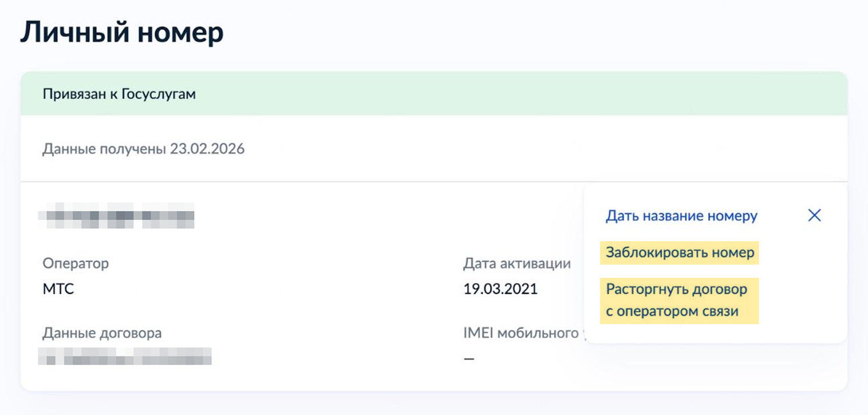Viewport: 868px width, 415px height.
Task: Select "Заблокировать номер" in the menu
Action: [679, 252]
